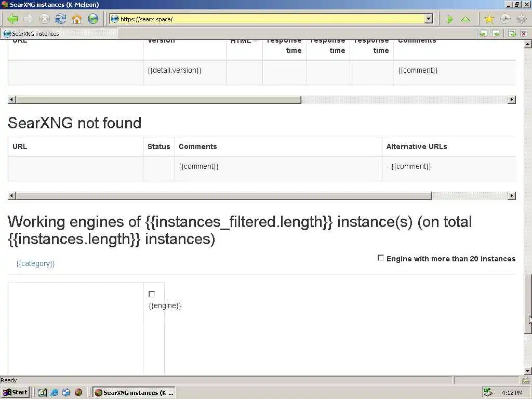Open history with the clock icon
The height and width of the screenshot is (399, 532).
505,19
